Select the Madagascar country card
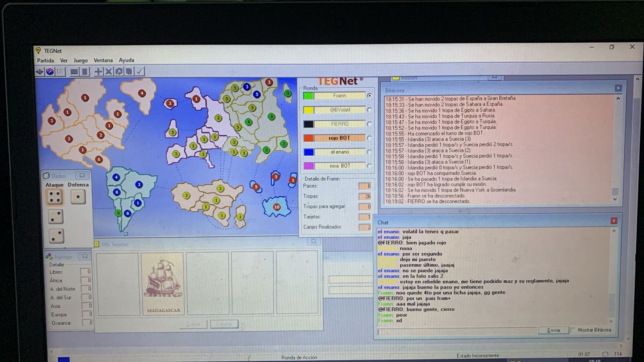Viewport: 644px width, 362px height. (x=163, y=284)
